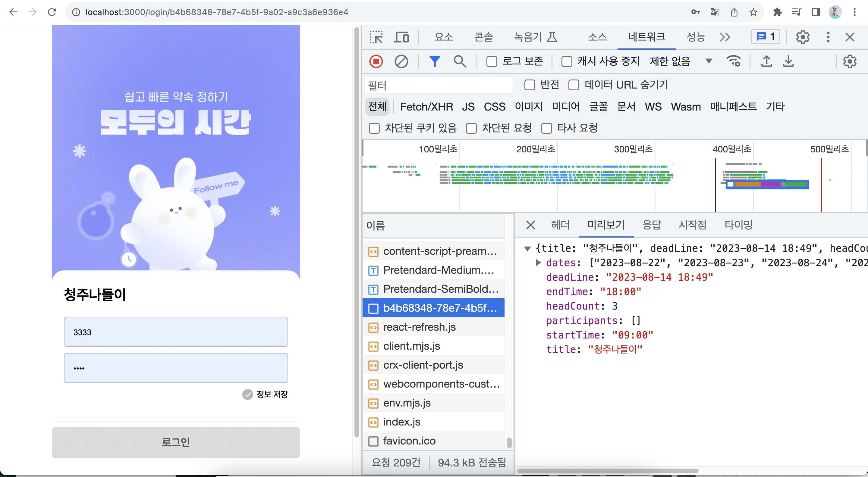
Task: Enable the 캐시 사용 중지 checkbox
Action: 567,62
